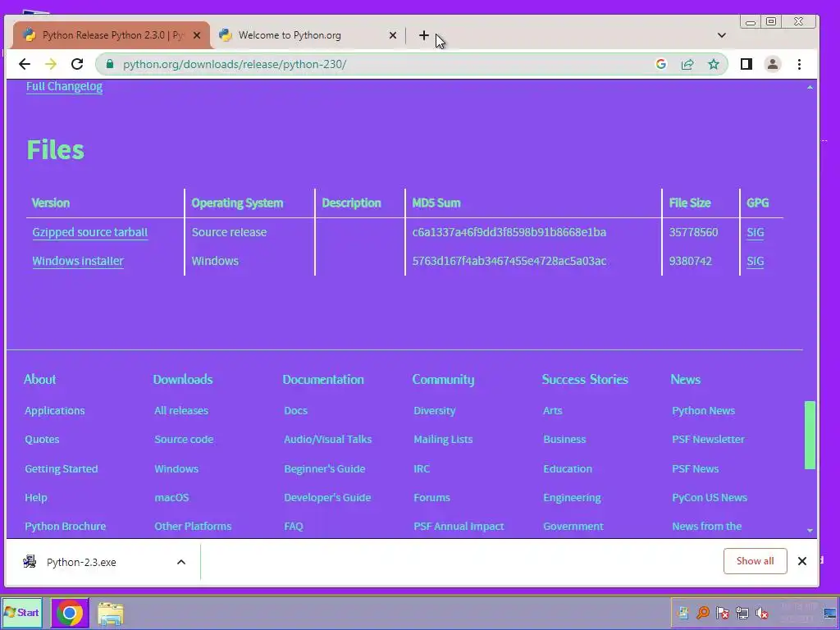Open the Chrome profile menu
The height and width of the screenshot is (630, 840).
(773, 64)
